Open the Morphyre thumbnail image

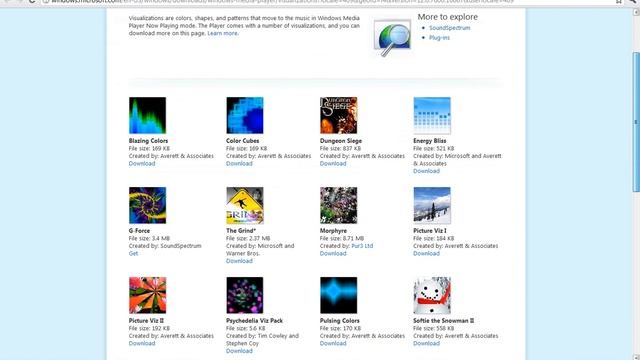point(338,205)
